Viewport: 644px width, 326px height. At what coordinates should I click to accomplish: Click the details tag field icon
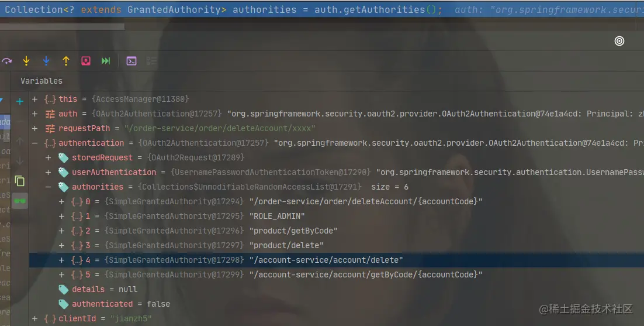63,289
